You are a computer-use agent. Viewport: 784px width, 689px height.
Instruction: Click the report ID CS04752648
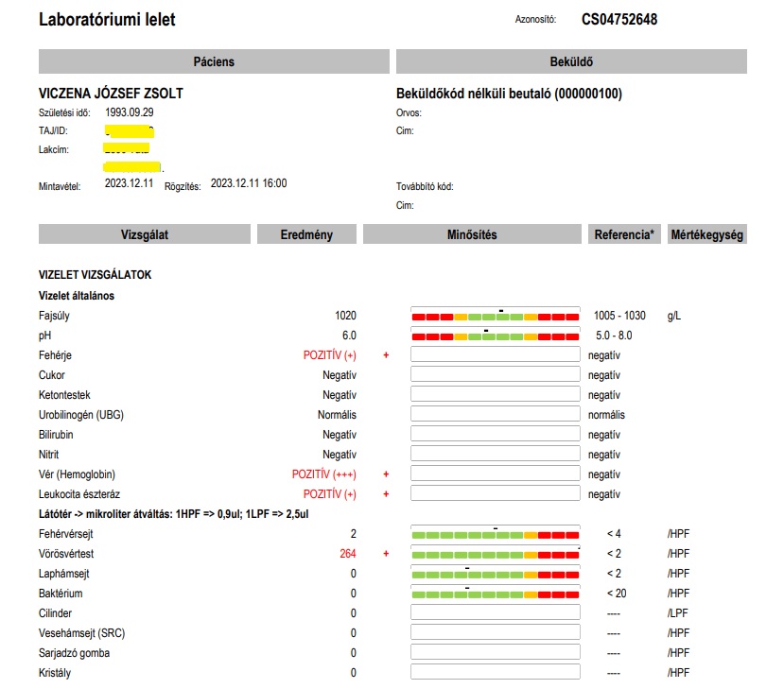point(619,19)
